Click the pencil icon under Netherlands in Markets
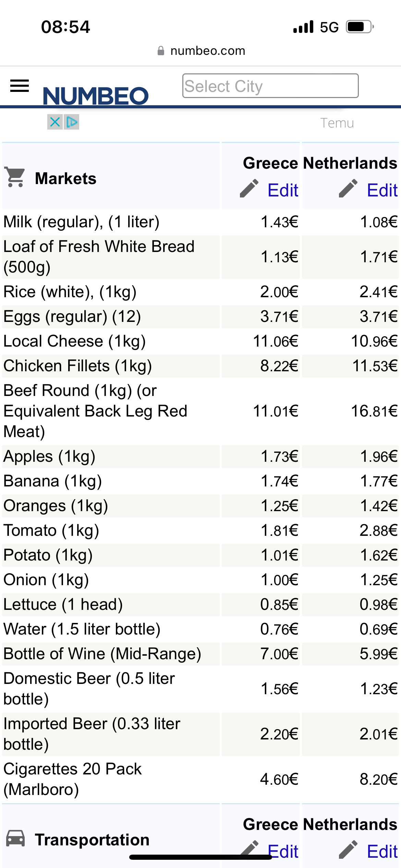 tap(348, 188)
